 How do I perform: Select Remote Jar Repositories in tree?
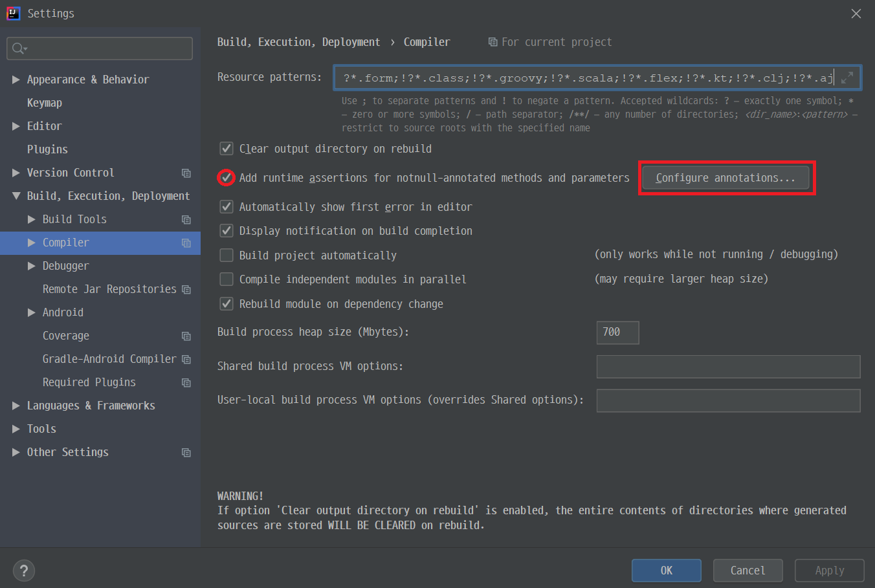coord(109,289)
